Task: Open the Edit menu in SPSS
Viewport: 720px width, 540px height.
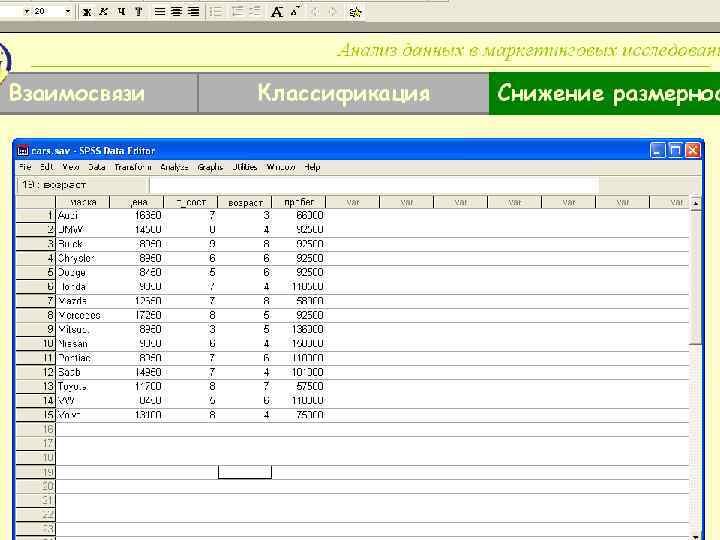Action: [x=47, y=167]
